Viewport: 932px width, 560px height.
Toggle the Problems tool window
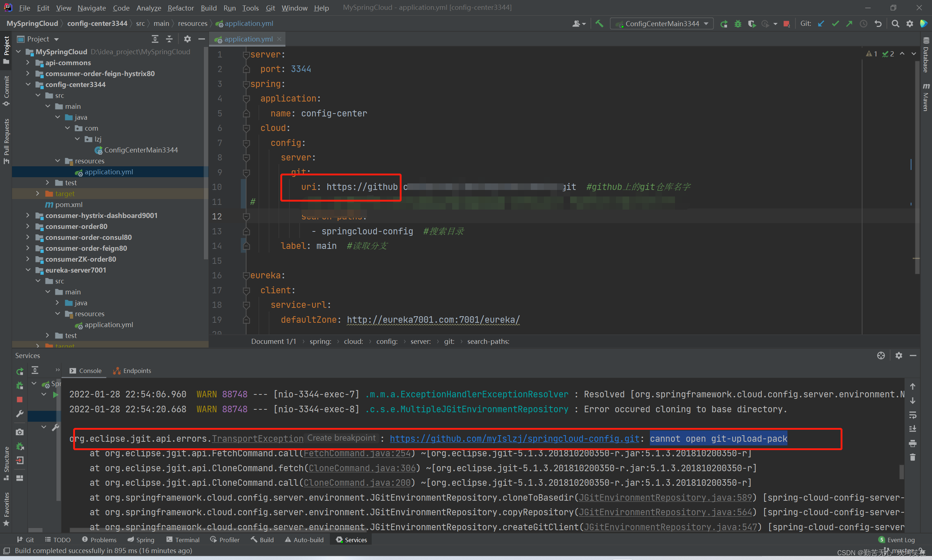(x=99, y=540)
